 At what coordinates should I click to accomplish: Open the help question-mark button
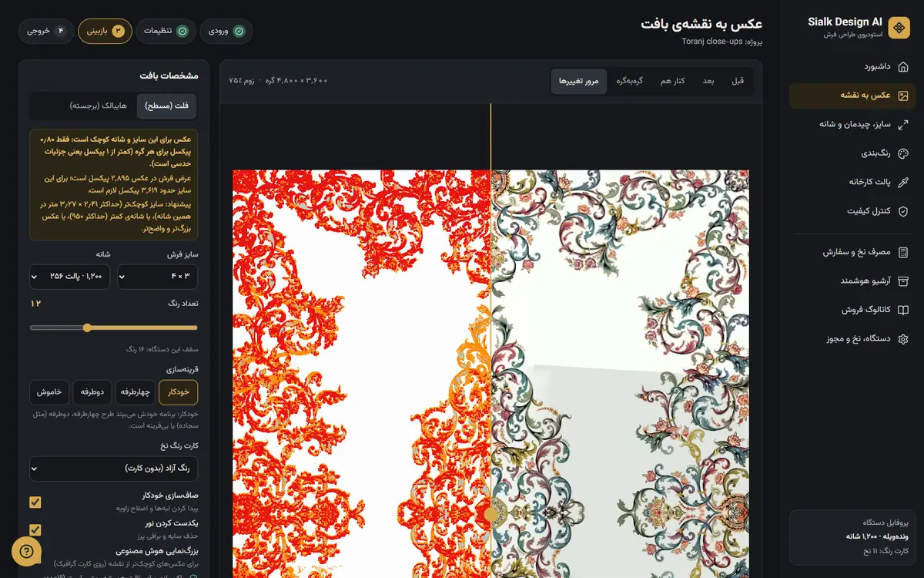(x=26, y=552)
